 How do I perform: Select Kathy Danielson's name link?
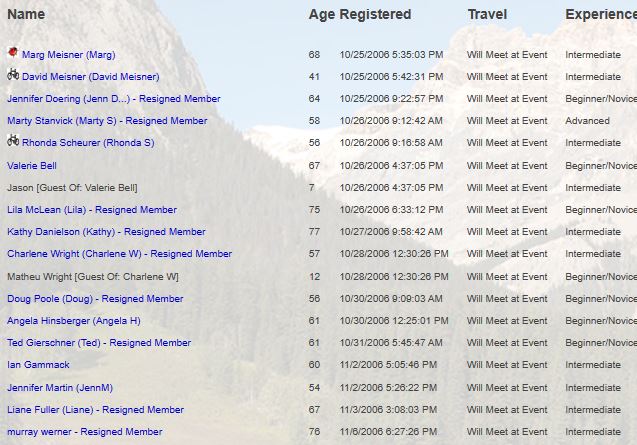tap(106, 232)
